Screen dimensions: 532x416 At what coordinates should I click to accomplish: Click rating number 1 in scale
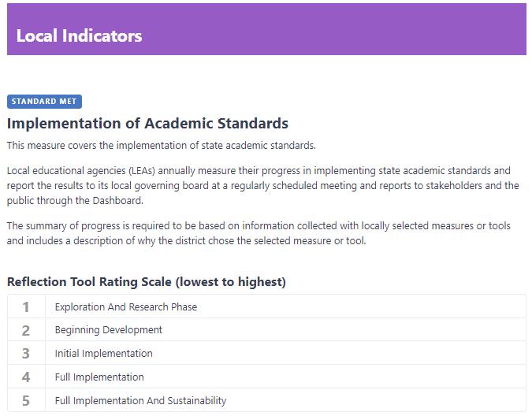click(x=26, y=306)
